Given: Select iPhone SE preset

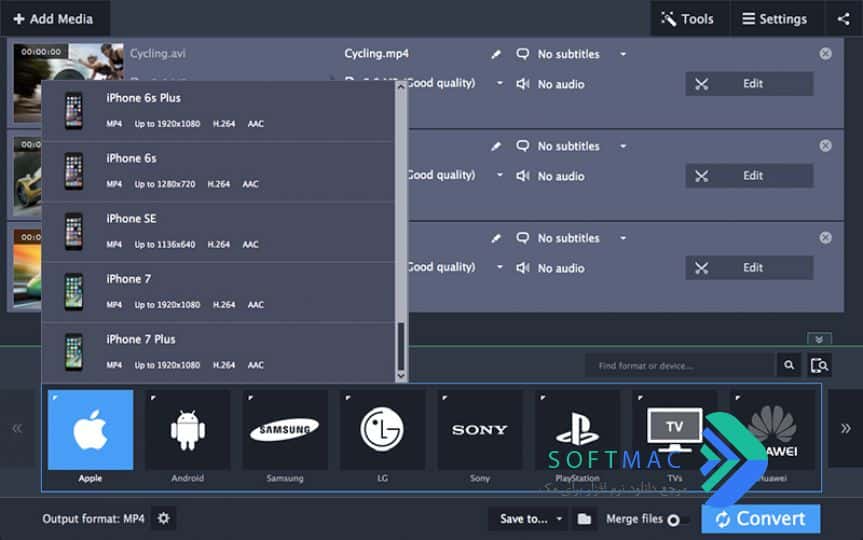Looking at the screenshot, I should pos(219,232).
